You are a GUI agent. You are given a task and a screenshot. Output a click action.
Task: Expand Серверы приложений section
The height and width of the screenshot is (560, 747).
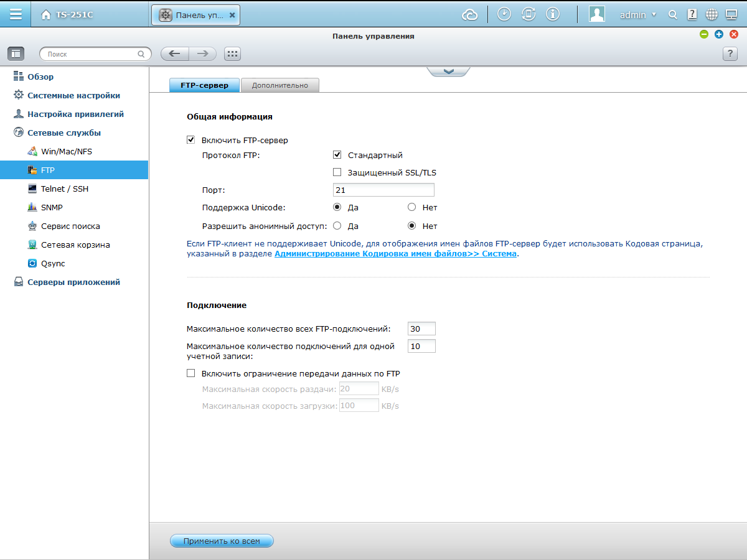(x=73, y=282)
